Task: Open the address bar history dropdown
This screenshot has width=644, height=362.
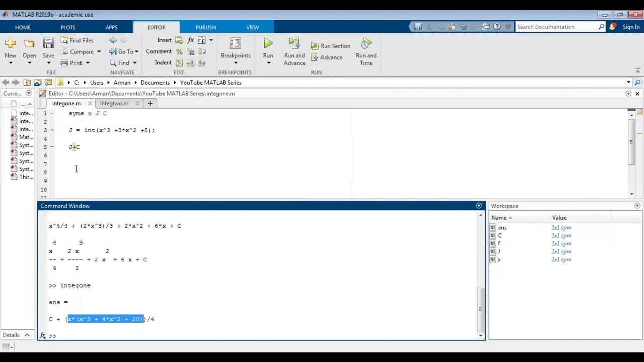Action: [x=628, y=82]
